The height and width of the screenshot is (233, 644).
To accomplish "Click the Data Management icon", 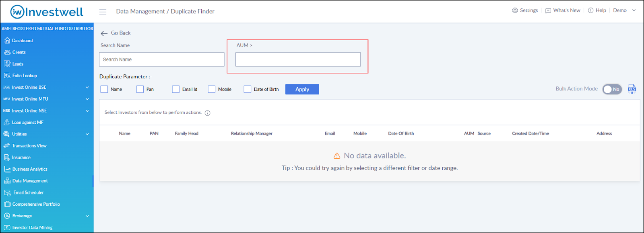I will [x=7, y=181].
